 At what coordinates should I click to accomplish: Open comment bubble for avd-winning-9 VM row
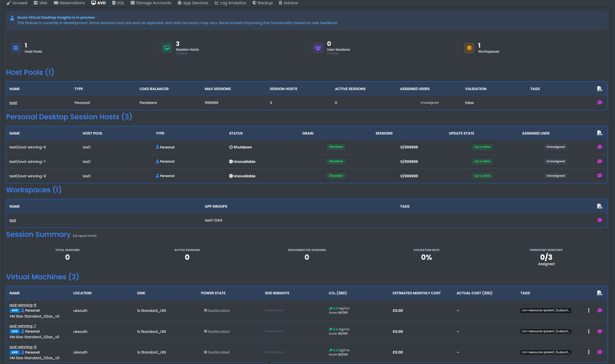(600, 352)
